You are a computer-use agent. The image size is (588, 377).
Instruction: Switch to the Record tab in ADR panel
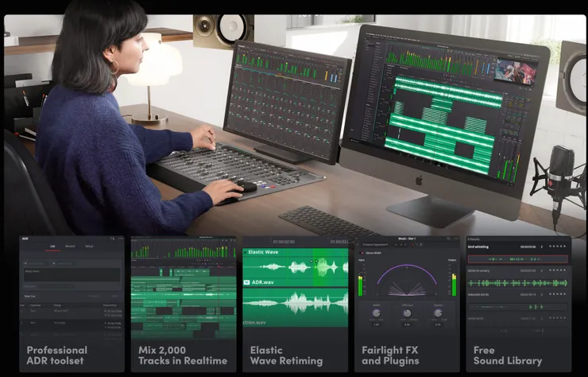coord(70,247)
